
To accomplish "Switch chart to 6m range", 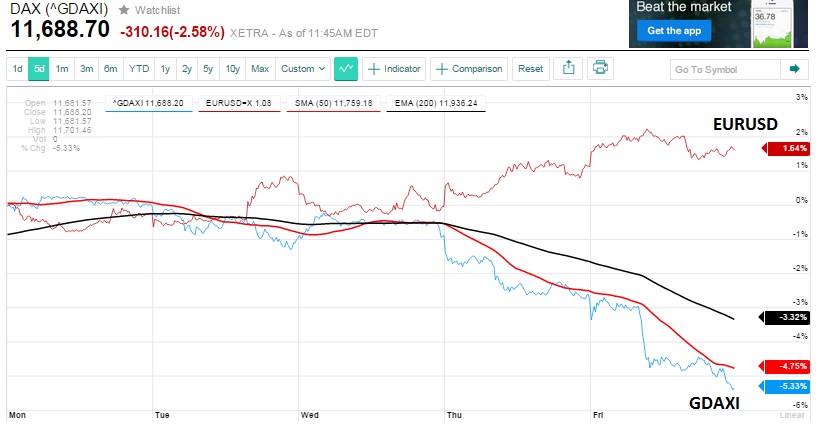I will (110, 69).
